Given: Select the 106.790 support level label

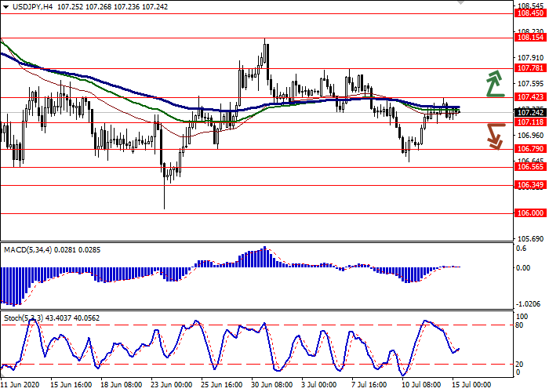Looking at the screenshot, I should coord(531,149).
